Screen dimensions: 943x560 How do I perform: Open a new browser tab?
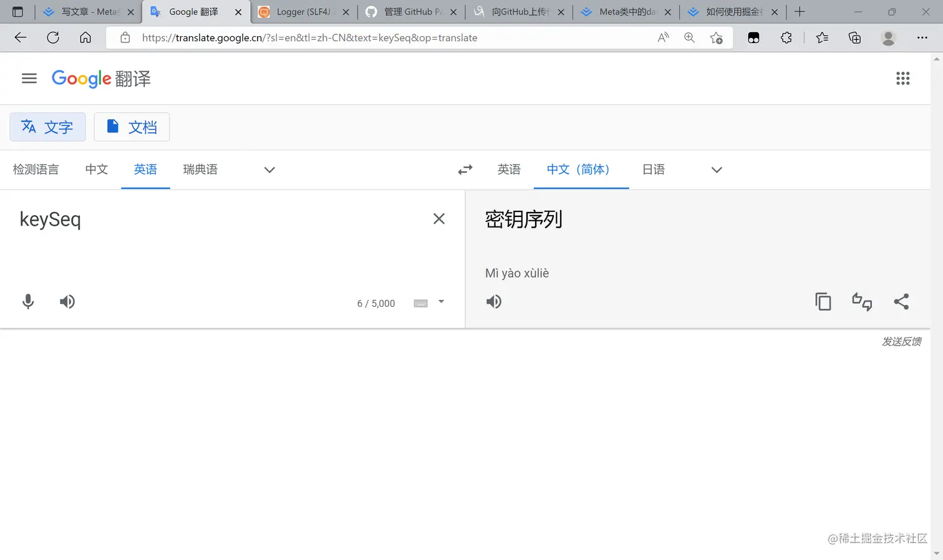tap(800, 12)
